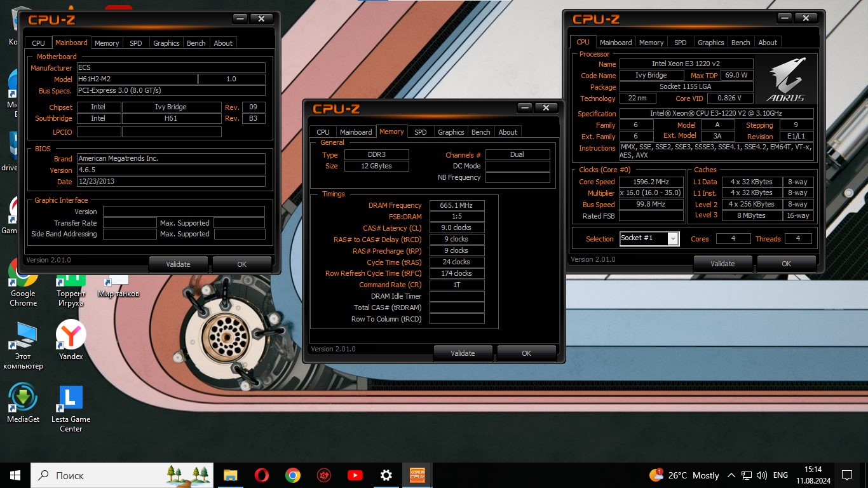Open Memory tab in the Mainboard window
The image size is (868, 488).
point(107,43)
